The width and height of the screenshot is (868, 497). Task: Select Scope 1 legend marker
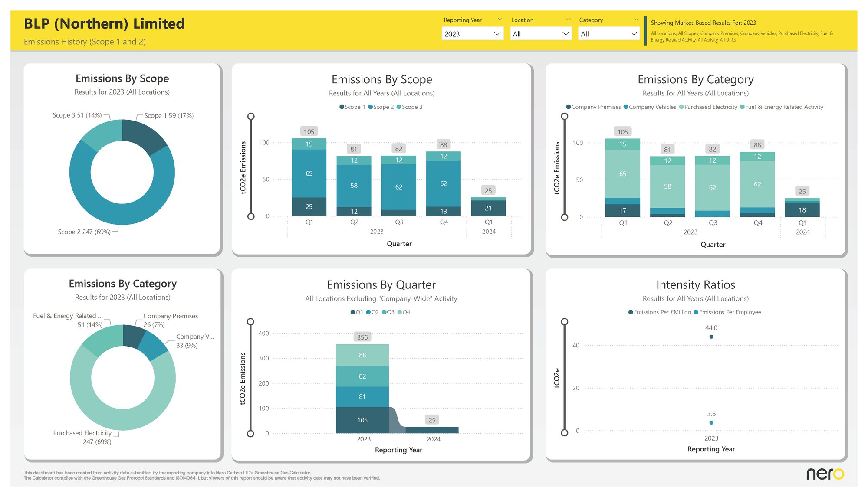pyautogui.click(x=342, y=107)
